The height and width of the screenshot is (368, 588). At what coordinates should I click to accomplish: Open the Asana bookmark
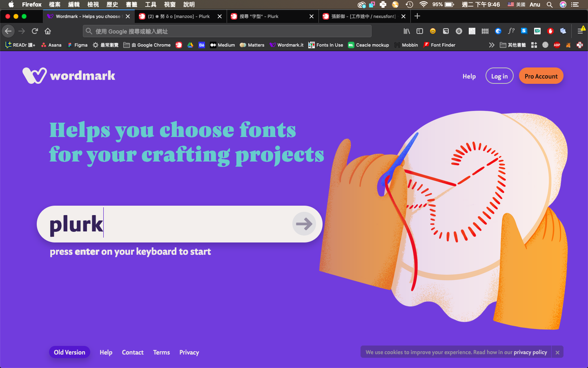[51, 45]
